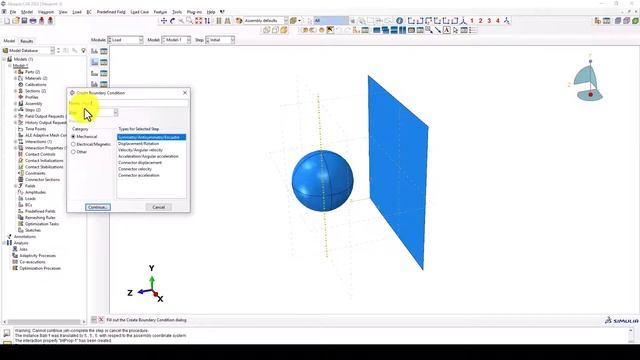Open the Viewport menu
Viewport: 640px width, 360px height.
pyautogui.click(x=46, y=12)
